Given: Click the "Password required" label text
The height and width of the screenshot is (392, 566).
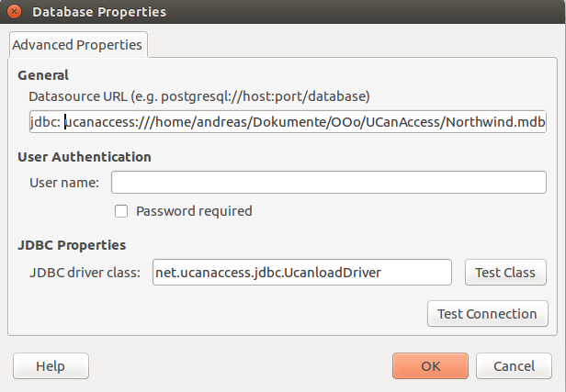Looking at the screenshot, I should point(194,211).
